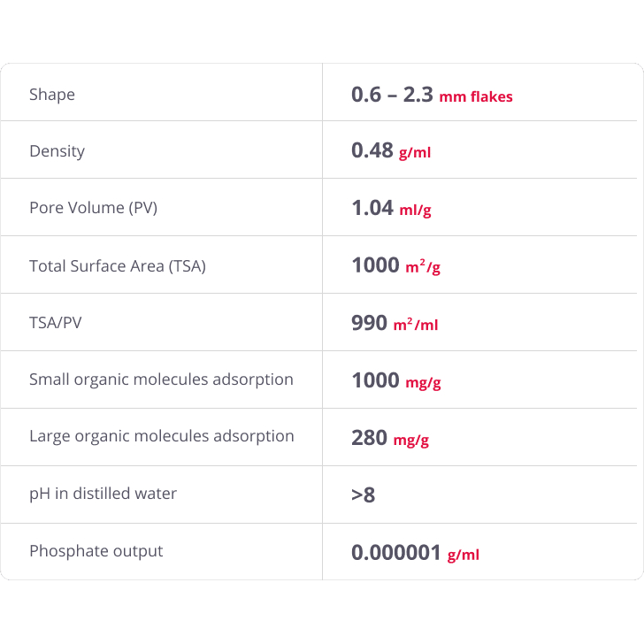Click the red g/ml unit beside 0.48
This screenshot has height=644, width=644.
point(415,152)
